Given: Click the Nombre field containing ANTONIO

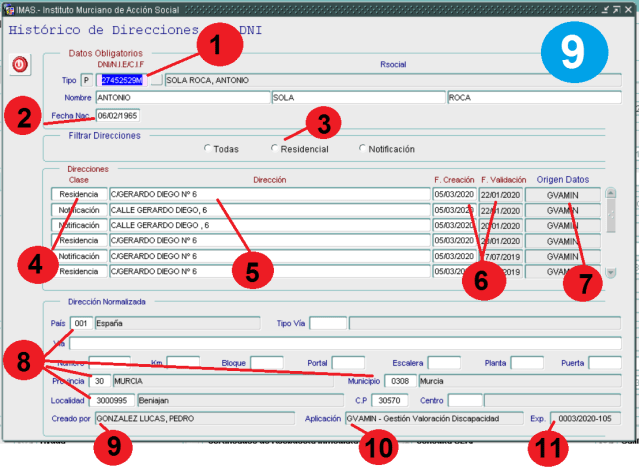Looking at the screenshot, I should [182, 98].
